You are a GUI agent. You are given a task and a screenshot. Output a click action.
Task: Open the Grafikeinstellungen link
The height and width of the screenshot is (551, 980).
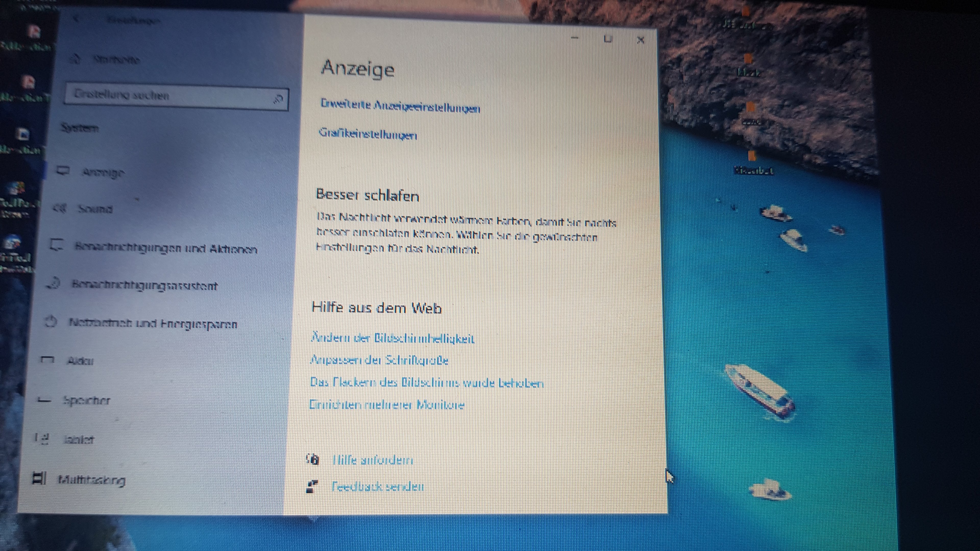(368, 134)
